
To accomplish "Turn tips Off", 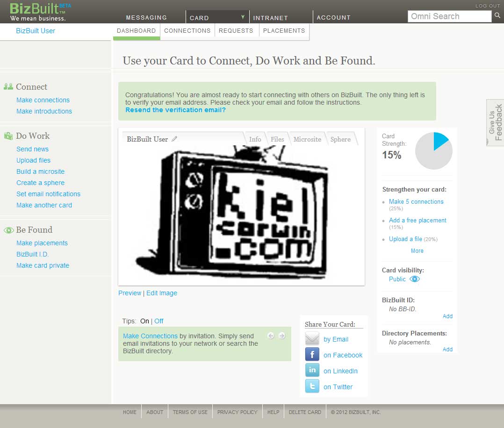I will (159, 321).
